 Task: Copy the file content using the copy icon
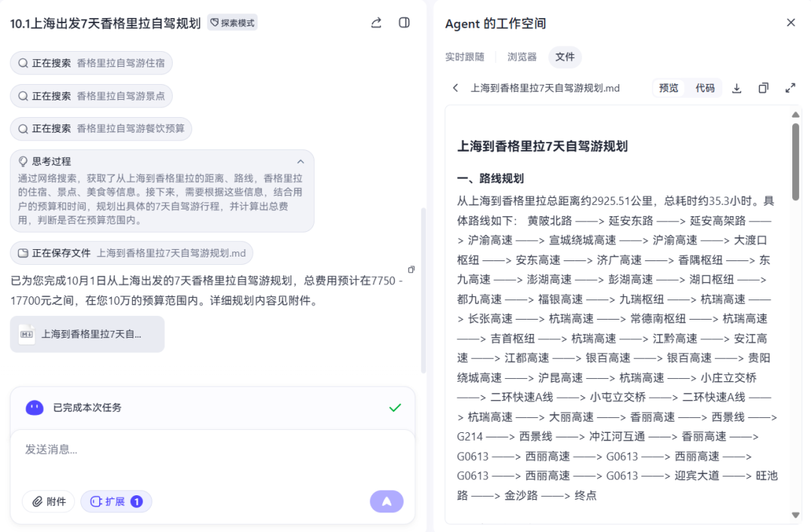click(763, 88)
